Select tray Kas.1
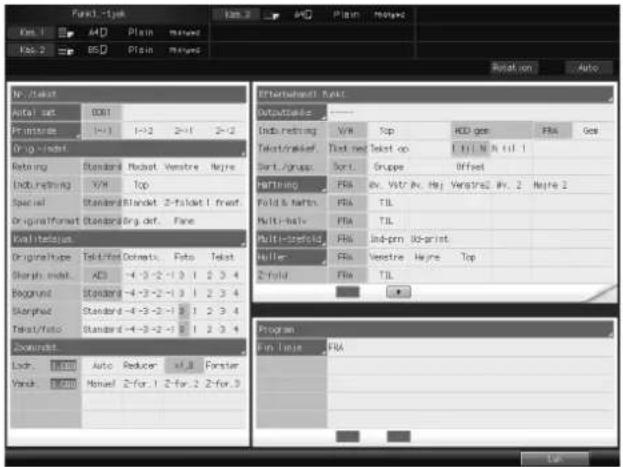This screenshot has width=623, height=467. tap(31, 33)
